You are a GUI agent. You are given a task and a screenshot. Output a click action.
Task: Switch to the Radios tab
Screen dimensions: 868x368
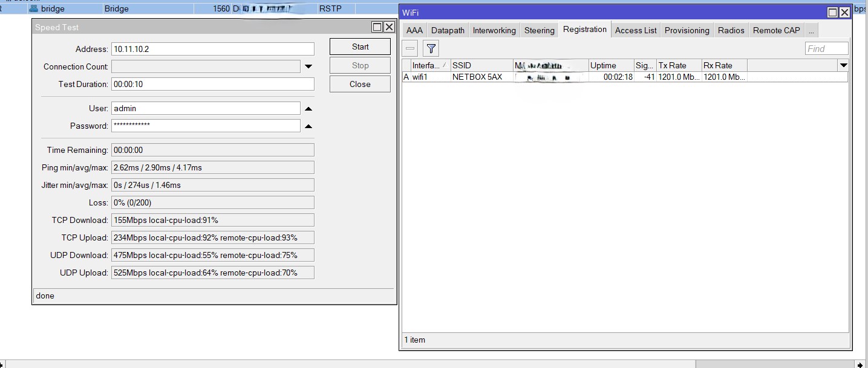(731, 30)
